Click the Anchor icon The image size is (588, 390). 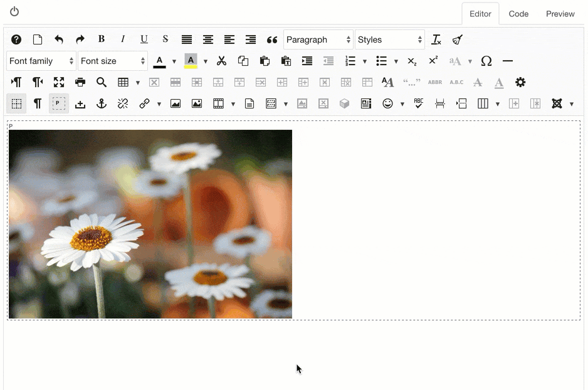(x=102, y=103)
